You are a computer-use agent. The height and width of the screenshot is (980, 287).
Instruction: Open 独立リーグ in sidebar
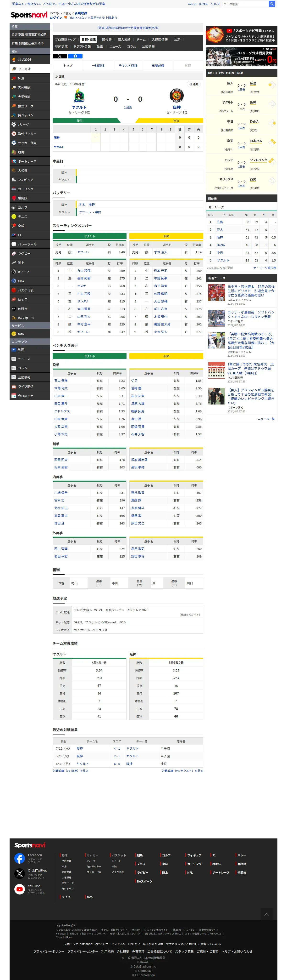tap(30, 106)
